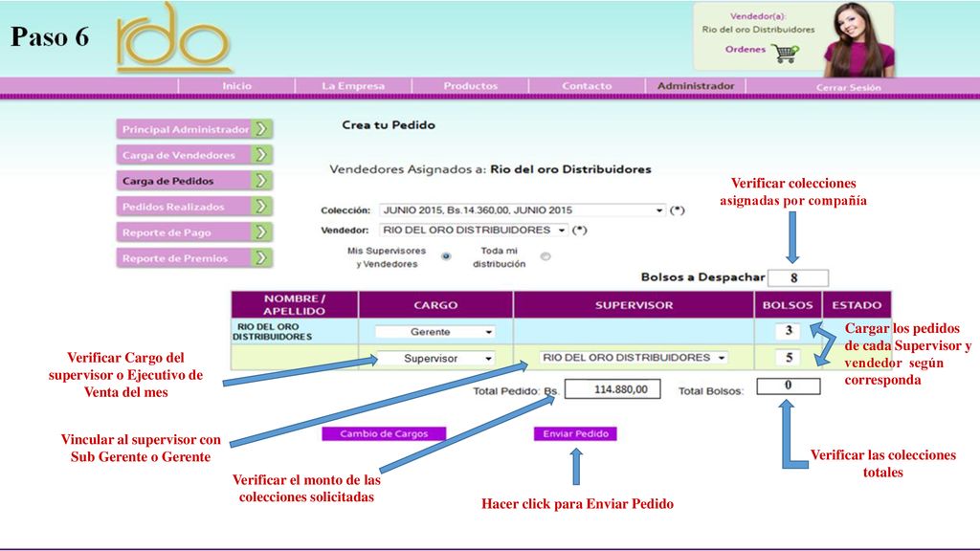Click the Ordenes link
This screenshot has width=980, height=551.
(745, 50)
